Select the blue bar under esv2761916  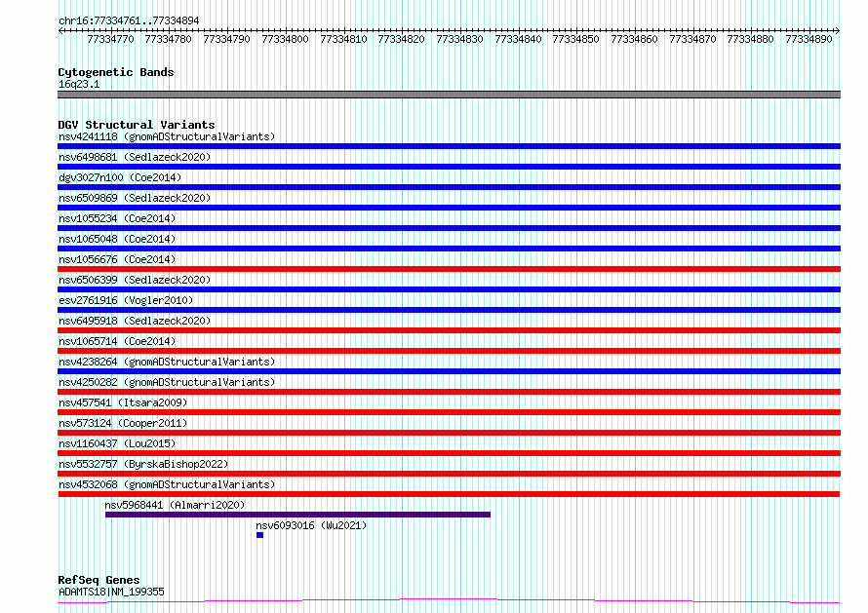[449, 310]
